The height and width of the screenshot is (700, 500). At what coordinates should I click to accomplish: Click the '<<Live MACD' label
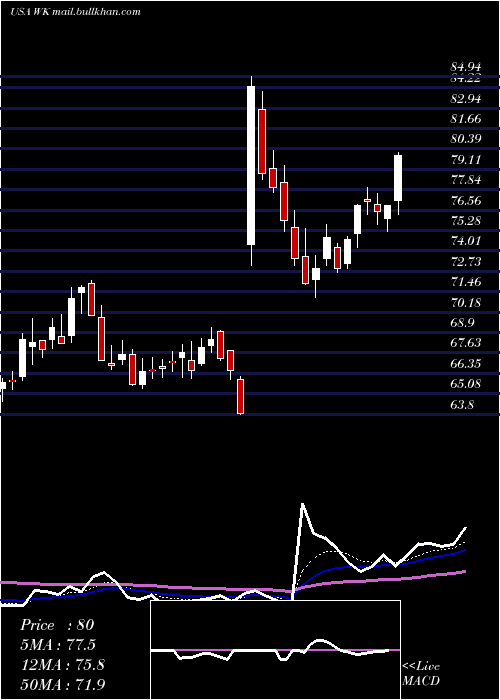(x=421, y=673)
